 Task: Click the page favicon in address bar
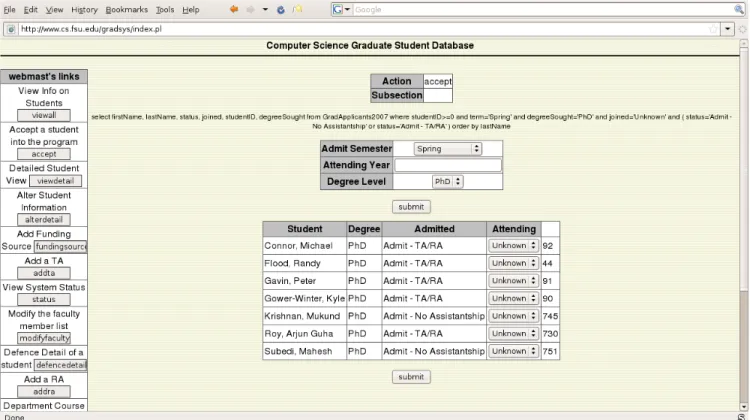coord(11,29)
